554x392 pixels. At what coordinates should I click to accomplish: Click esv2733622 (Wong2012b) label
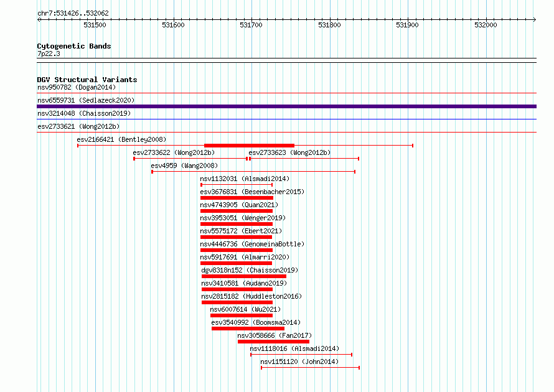(x=174, y=152)
